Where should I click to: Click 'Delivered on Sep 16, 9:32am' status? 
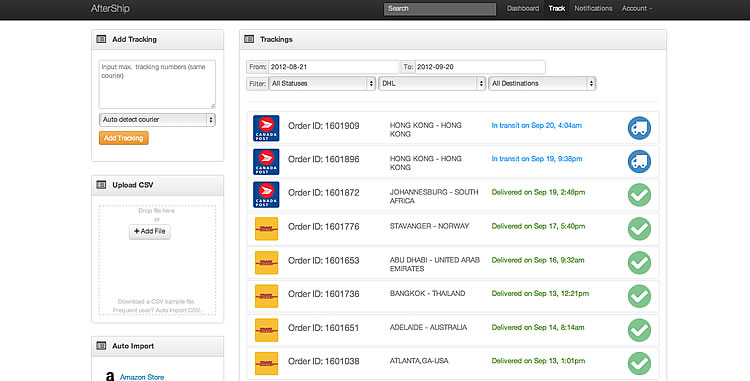(538, 260)
